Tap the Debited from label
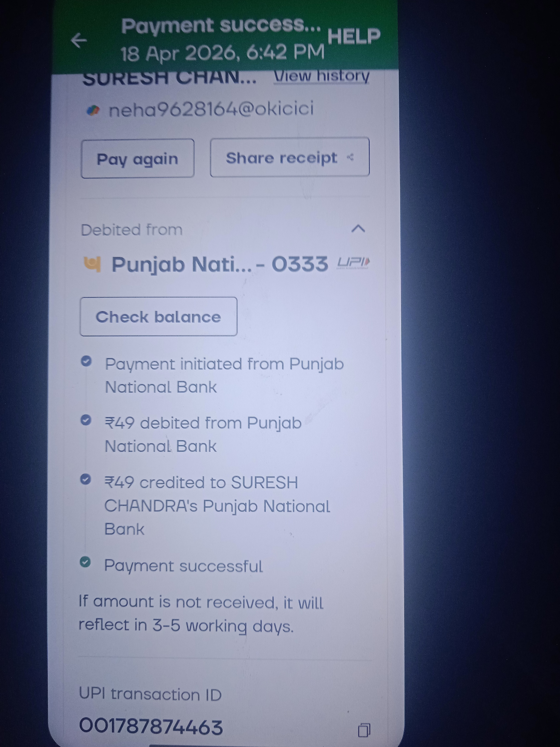The width and height of the screenshot is (560, 747). pos(132,230)
